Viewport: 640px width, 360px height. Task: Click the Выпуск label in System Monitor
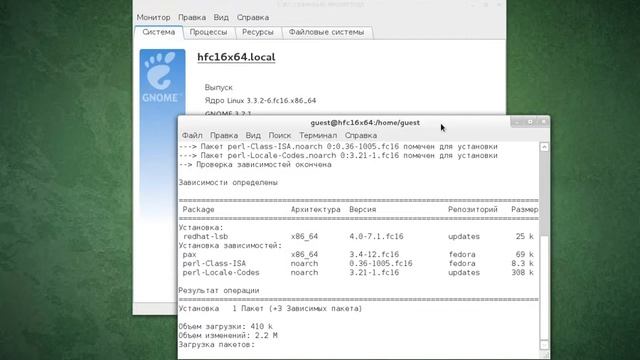(218, 87)
